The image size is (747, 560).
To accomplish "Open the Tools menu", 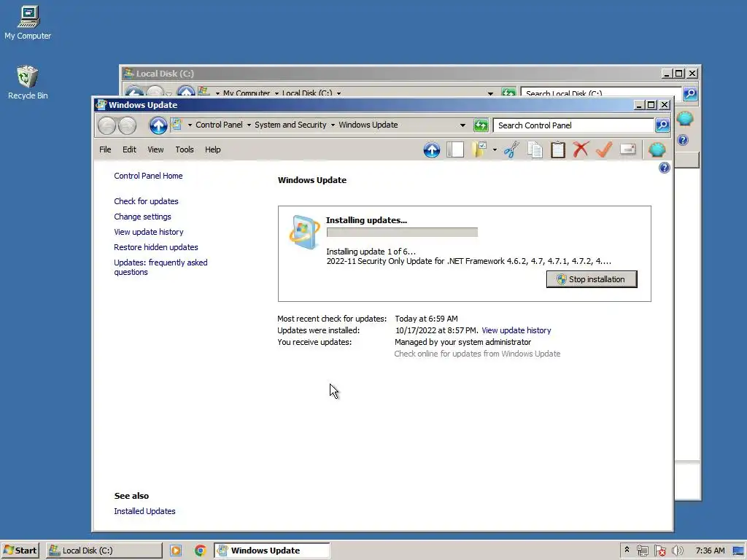I will [185, 149].
